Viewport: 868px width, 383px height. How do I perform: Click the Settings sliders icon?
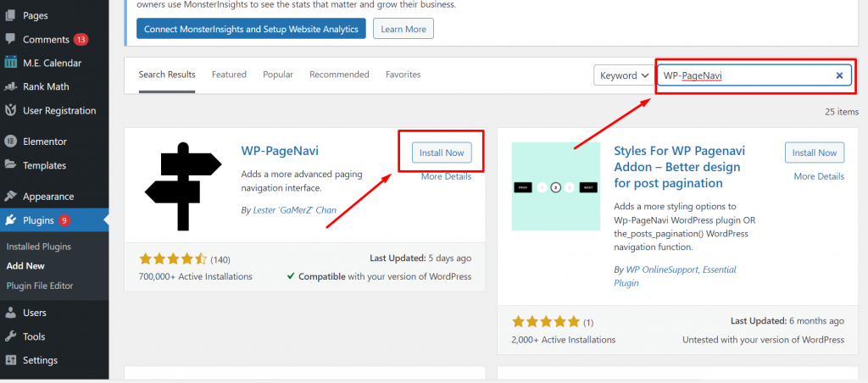point(10,360)
